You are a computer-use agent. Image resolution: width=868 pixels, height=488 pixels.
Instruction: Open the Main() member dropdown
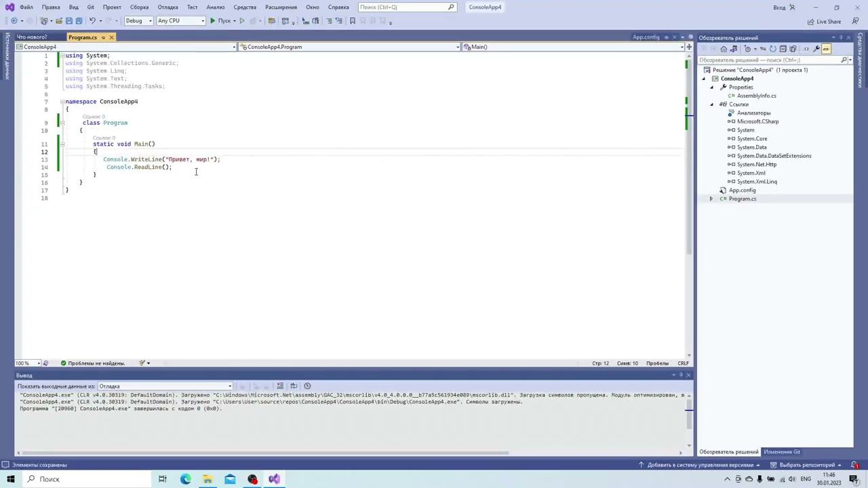click(574, 47)
